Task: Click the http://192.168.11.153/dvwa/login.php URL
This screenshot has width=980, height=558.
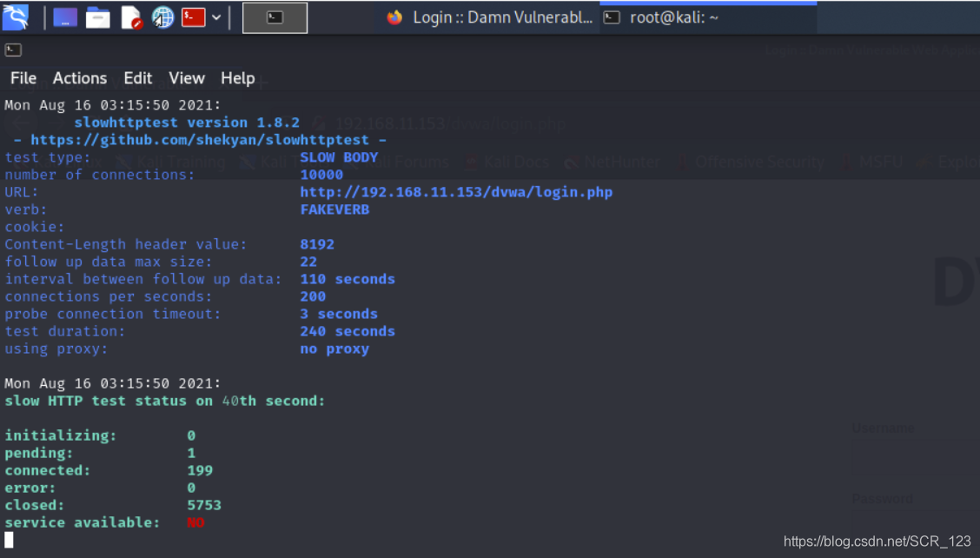Action: coord(456,192)
